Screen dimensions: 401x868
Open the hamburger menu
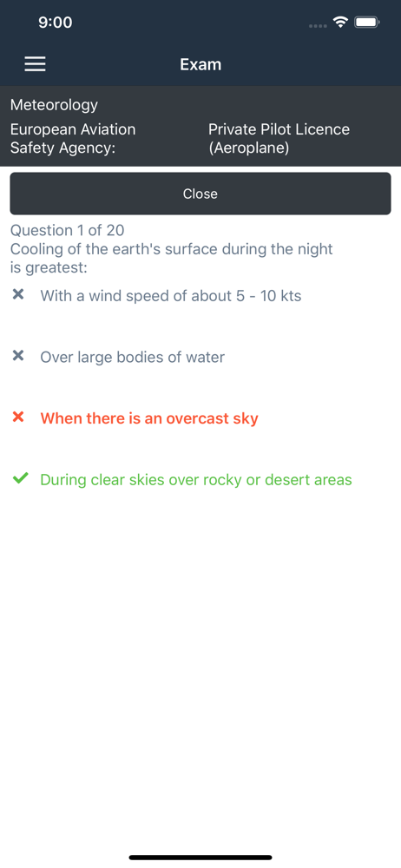pyautogui.click(x=35, y=64)
